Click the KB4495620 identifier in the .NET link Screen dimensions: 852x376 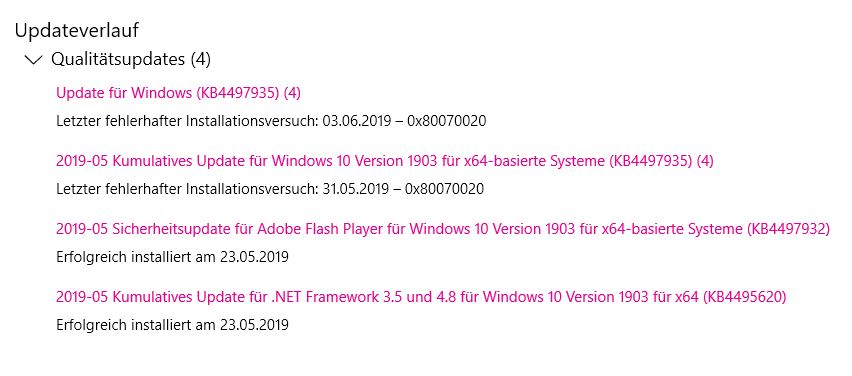746,297
